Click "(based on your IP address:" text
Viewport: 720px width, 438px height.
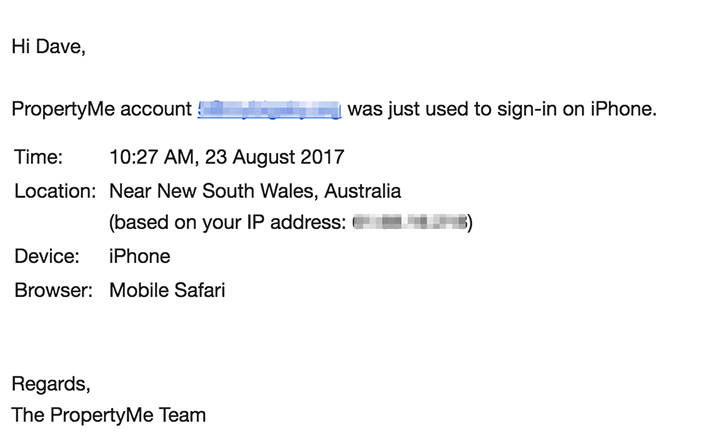[226, 223]
